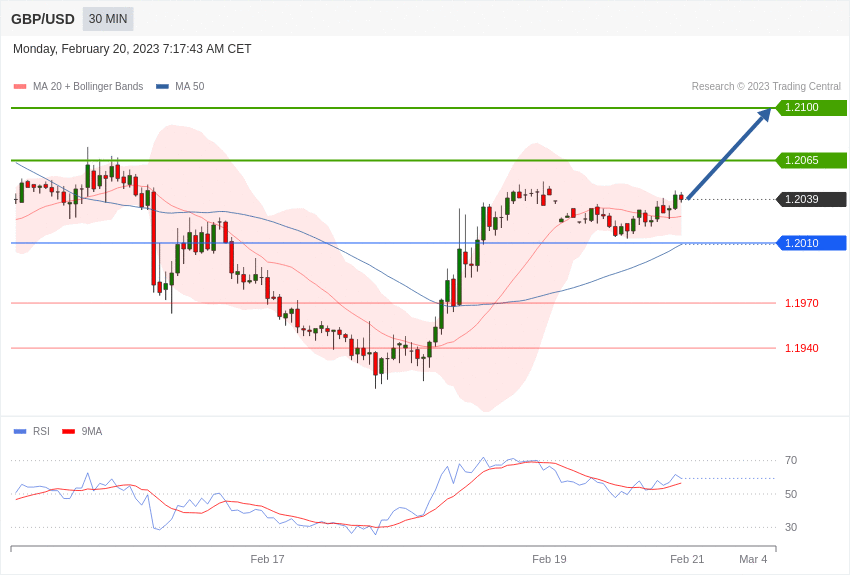This screenshot has height=576, width=850.
Task: Click the RSI 50 level label
Action: [791, 494]
